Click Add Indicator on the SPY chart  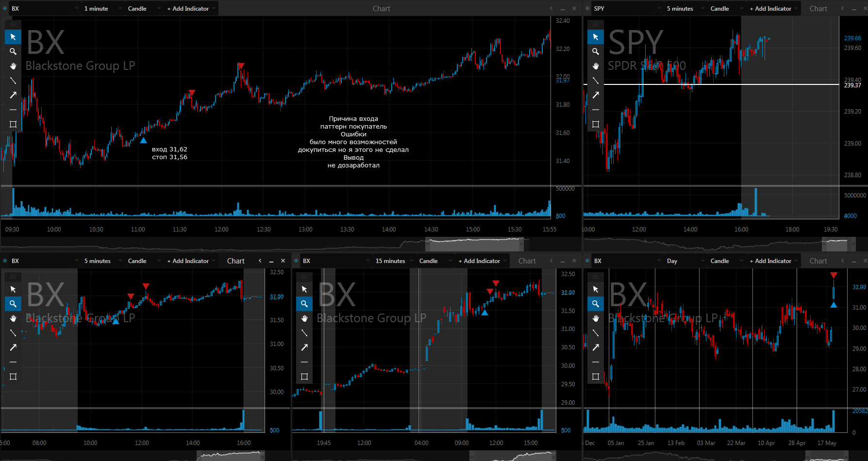tap(773, 8)
